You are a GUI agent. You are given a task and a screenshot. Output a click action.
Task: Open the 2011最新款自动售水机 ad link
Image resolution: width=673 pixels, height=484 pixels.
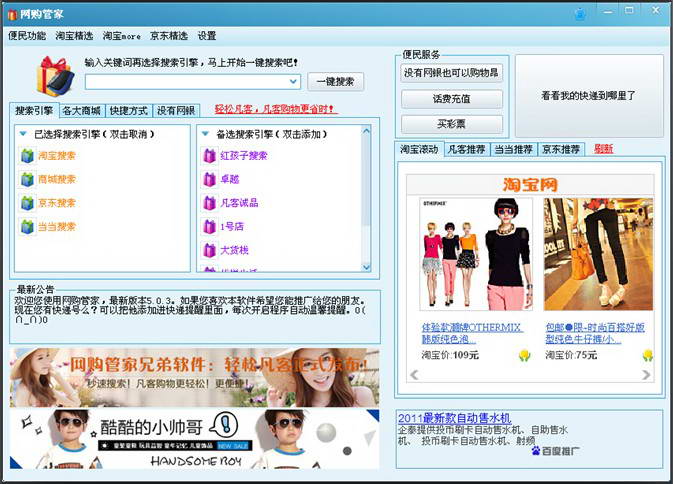455,418
